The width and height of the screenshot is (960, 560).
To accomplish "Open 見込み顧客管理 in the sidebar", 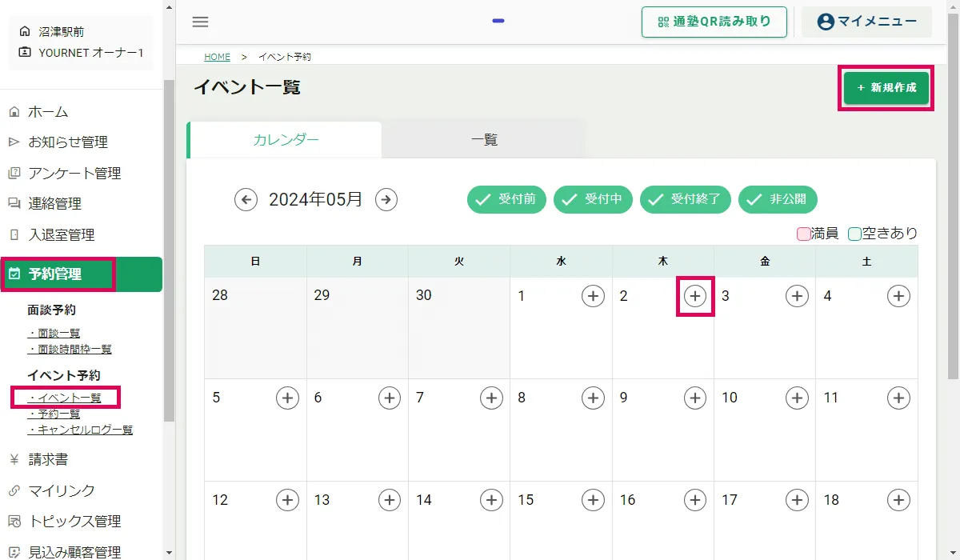I will (x=81, y=551).
